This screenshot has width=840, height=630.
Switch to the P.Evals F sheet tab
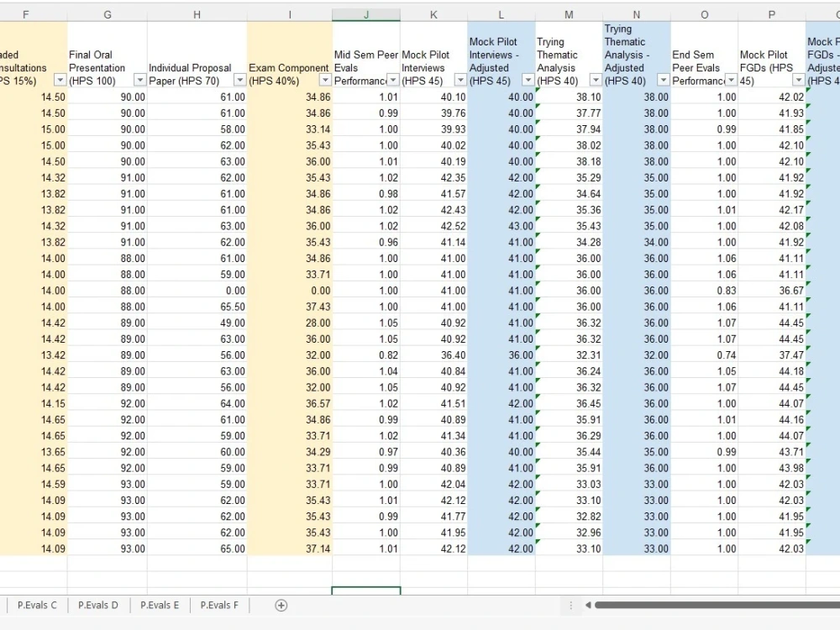(x=219, y=606)
